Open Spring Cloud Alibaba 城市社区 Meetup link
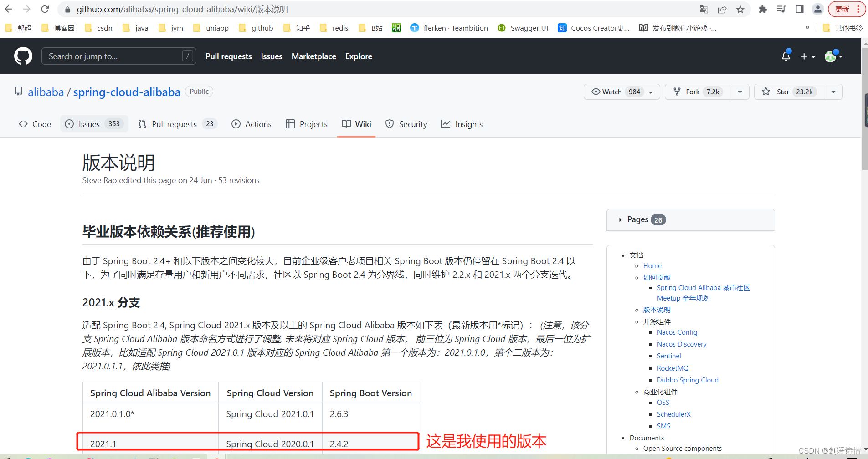 (703, 293)
